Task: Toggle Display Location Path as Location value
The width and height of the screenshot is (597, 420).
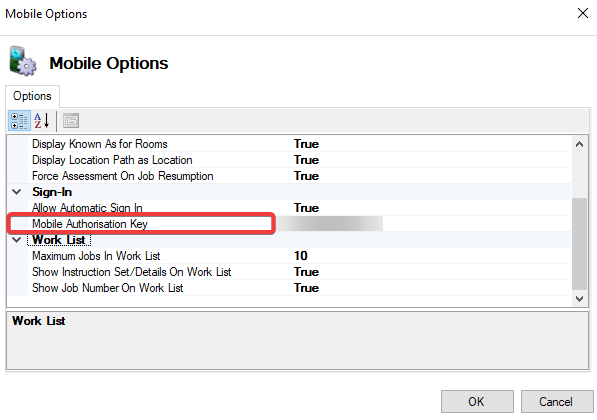Action: (430, 160)
